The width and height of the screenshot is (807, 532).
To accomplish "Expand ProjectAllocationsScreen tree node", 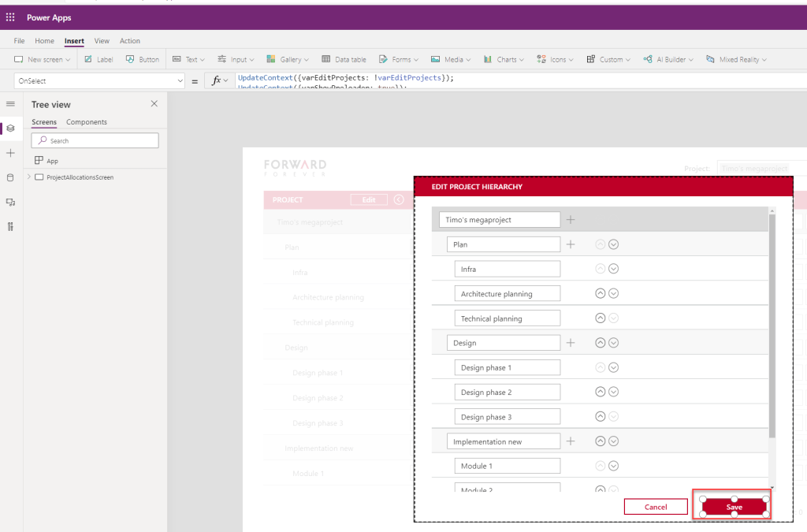I will tap(29, 177).
